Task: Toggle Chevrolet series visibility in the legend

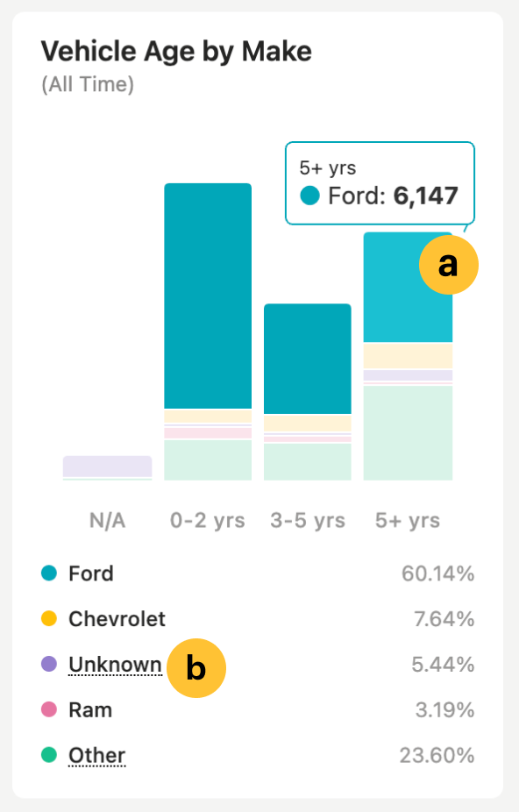Action: [x=115, y=619]
